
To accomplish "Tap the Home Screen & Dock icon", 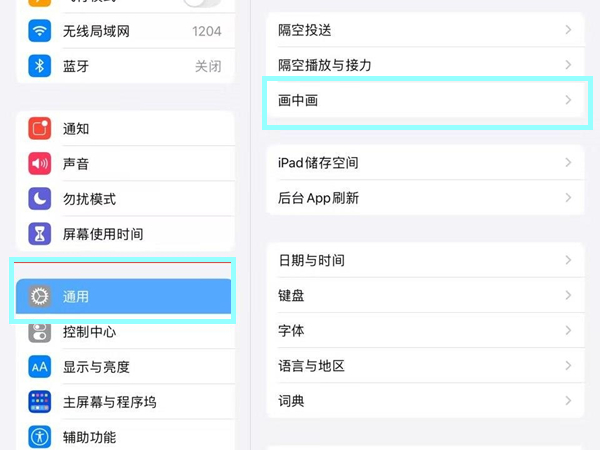I will click(40, 402).
